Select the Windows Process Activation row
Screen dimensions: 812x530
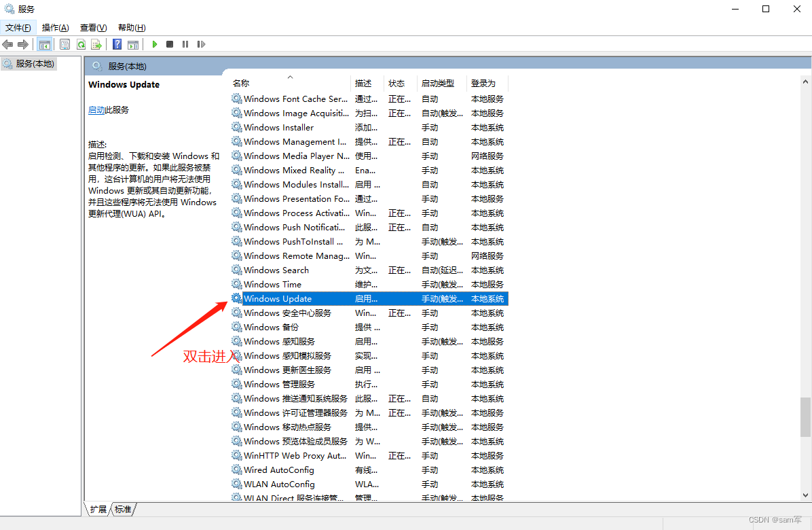369,213
